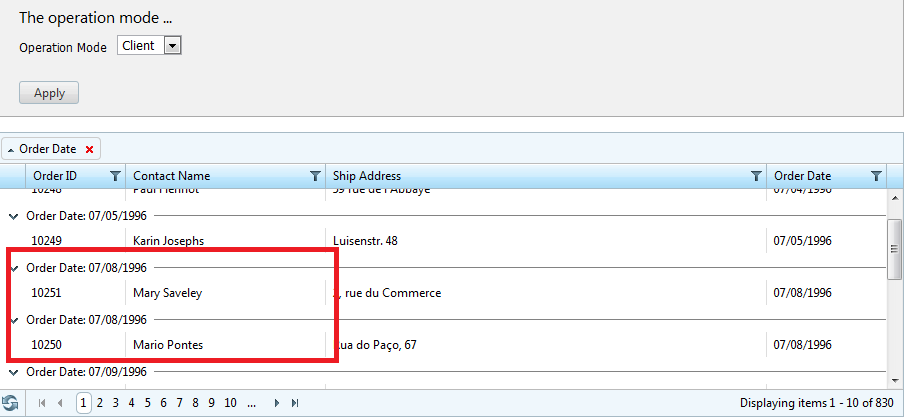
Task: Open filter for Order ID column
Action: [116, 176]
